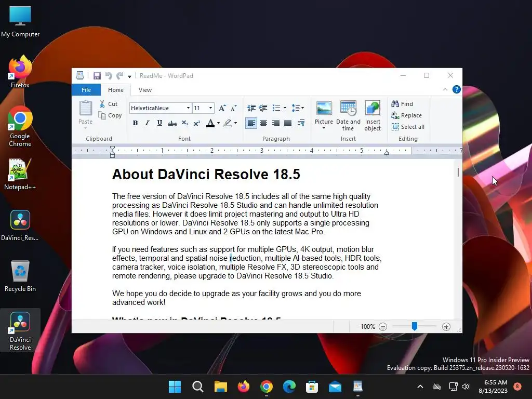This screenshot has width=532, height=399.
Task: Decrease paragraph indent
Action: (x=251, y=108)
